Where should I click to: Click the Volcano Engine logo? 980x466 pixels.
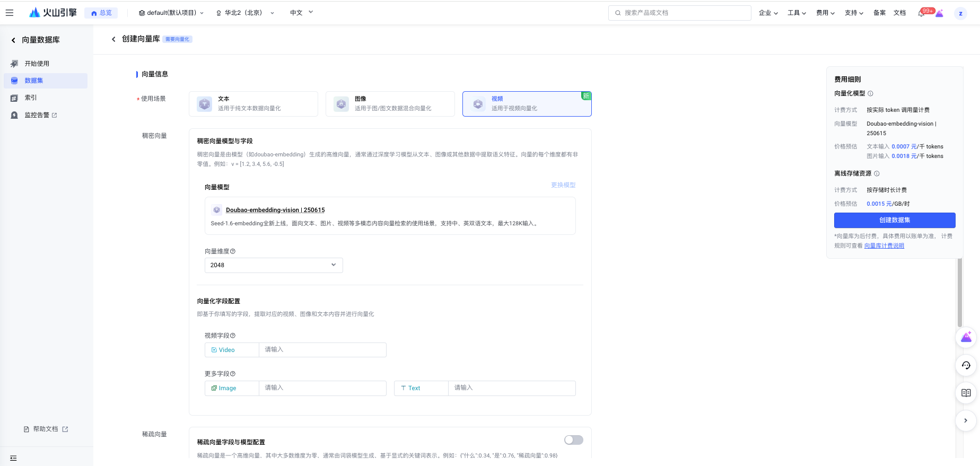point(53,13)
